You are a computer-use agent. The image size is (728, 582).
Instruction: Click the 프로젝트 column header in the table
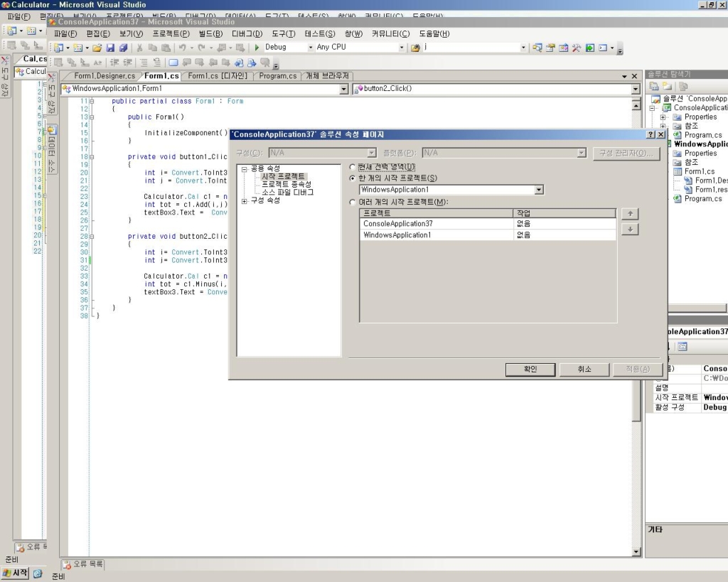(x=437, y=213)
